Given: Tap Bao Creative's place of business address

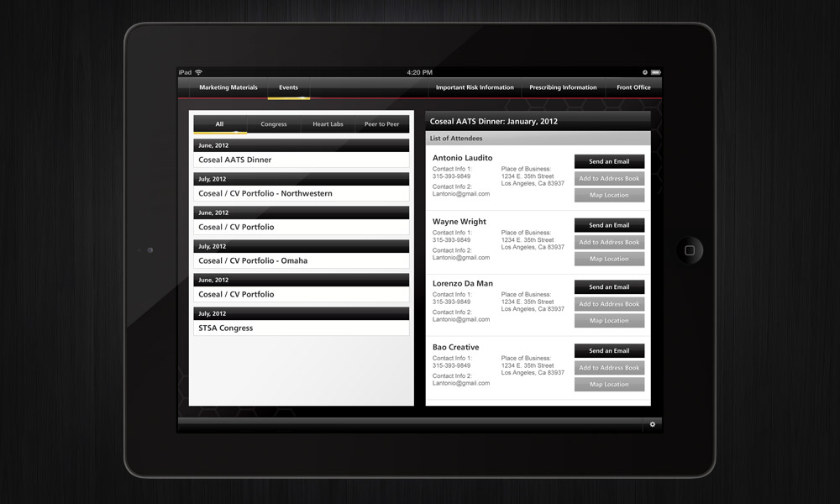Looking at the screenshot, I should point(533,369).
